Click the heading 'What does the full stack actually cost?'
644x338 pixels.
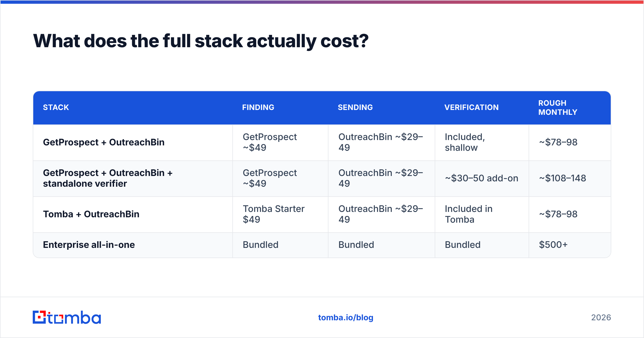tap(201, 41)
